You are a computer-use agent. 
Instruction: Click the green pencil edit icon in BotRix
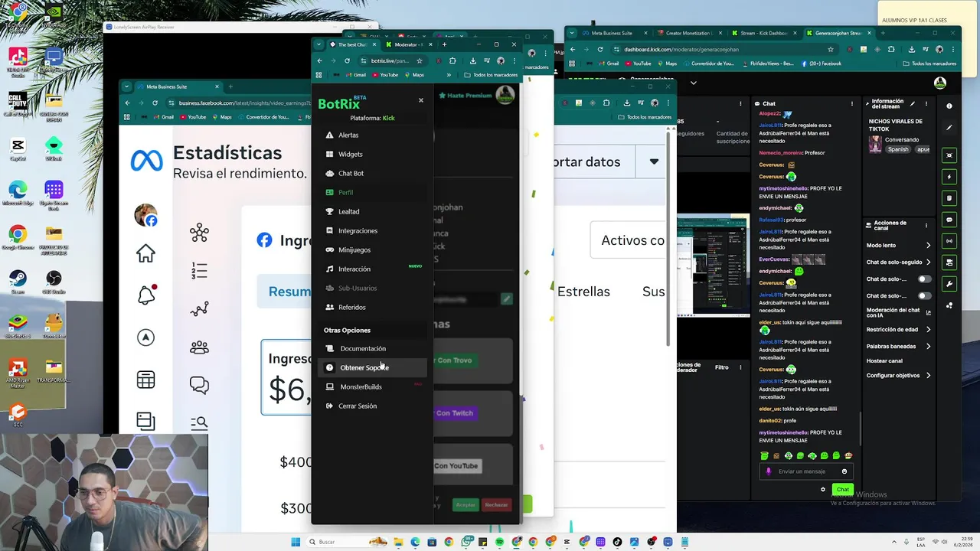[506, 298]
